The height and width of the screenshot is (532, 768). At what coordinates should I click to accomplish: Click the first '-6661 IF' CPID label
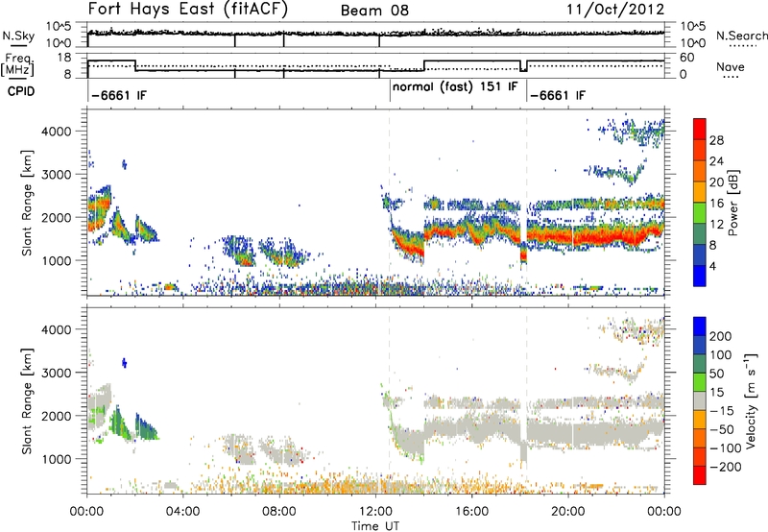(118, 95)
